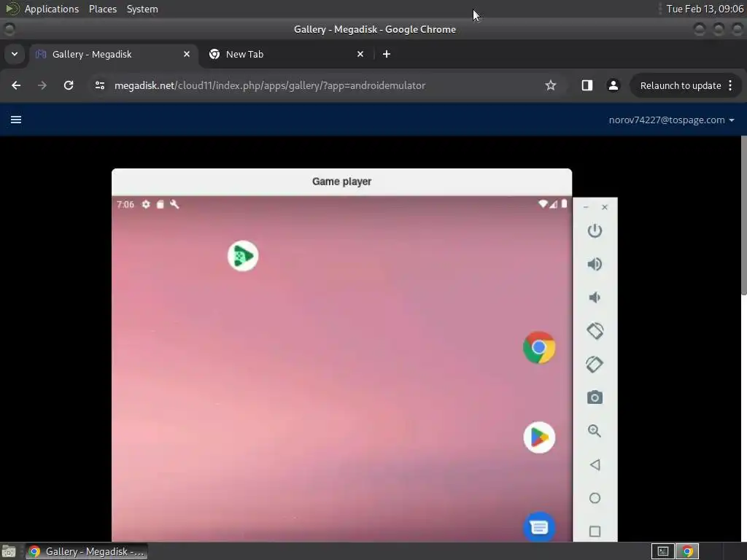Open the System menu
The image size is (747, 560).
(x=142, y=9)
